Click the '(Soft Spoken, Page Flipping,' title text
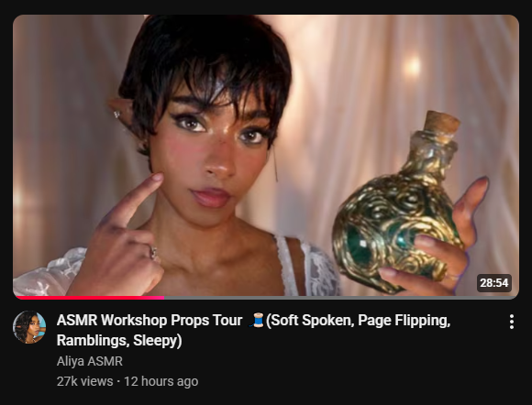532x405 pixels. click(x=359, y=321)
